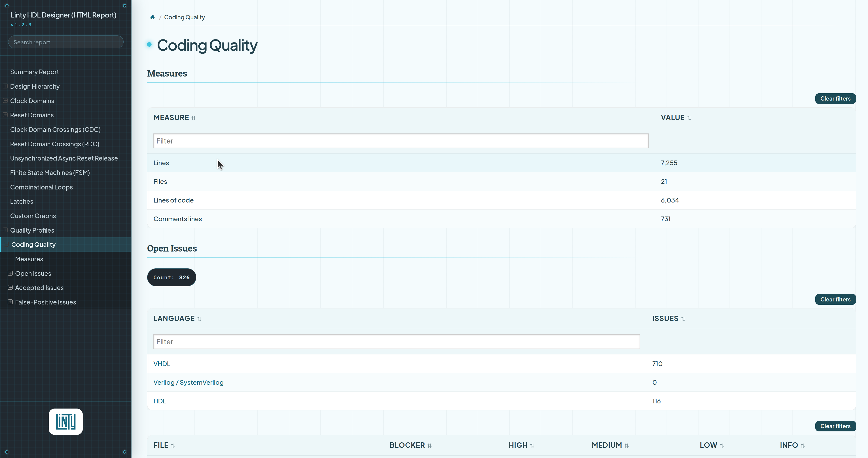Sort by MEASURE column arrows
Viewport: 868px width, 458px height.
coord(194,118)
